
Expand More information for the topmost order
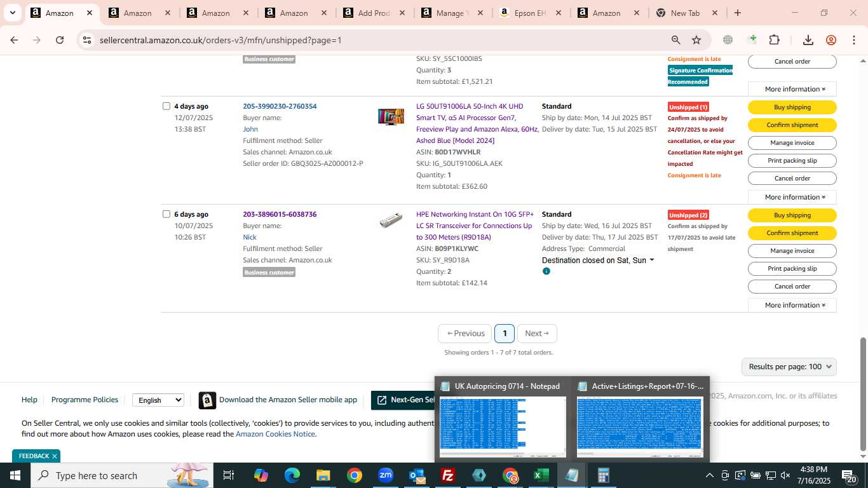792,89
